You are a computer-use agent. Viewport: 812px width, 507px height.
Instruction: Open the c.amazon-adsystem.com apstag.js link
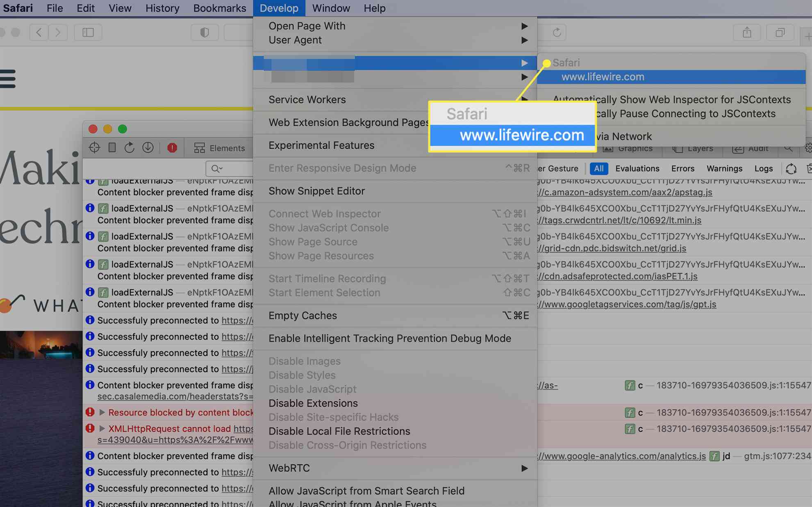click(x=625, y=192)
